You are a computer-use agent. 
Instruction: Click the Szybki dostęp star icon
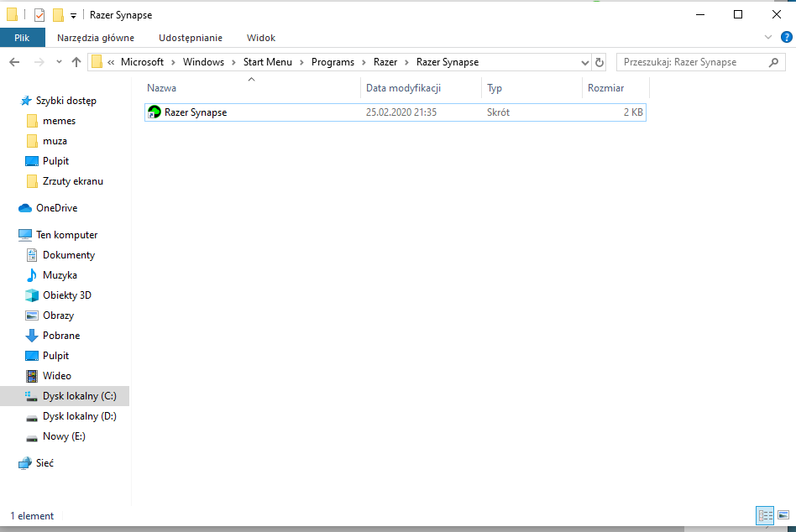coord(25,101)
